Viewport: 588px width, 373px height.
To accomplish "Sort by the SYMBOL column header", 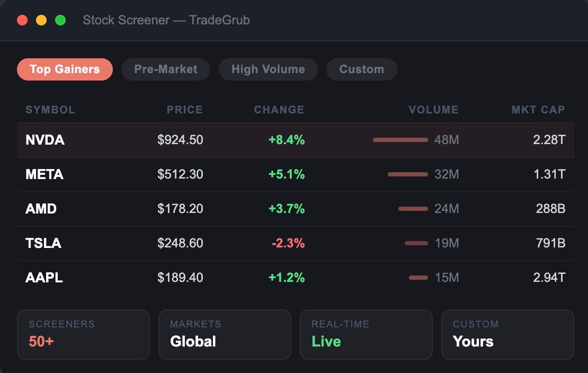I will tap(50, 110).
